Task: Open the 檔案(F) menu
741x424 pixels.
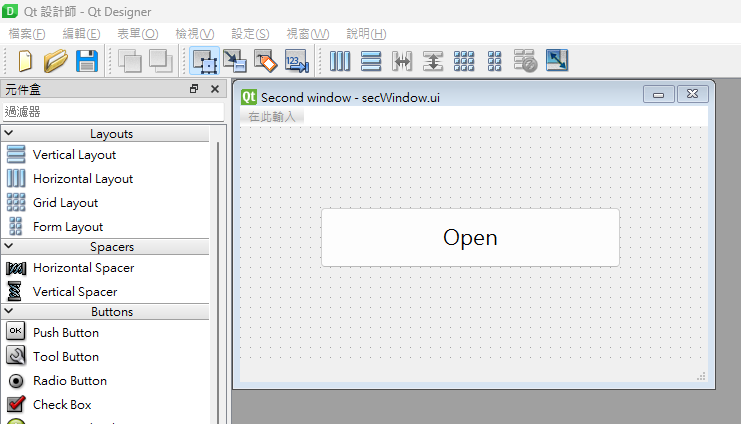Action: (27, 34)
